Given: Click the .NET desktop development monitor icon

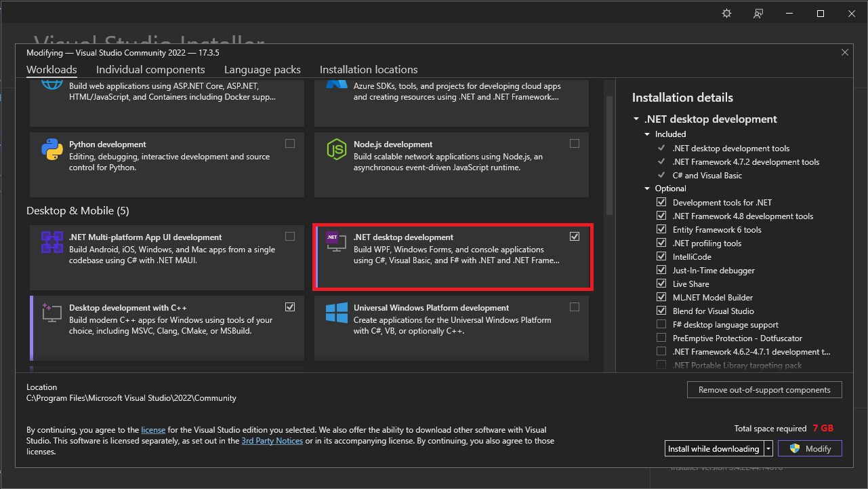Looking at the screenshot, I should click(x=335, y=242).
